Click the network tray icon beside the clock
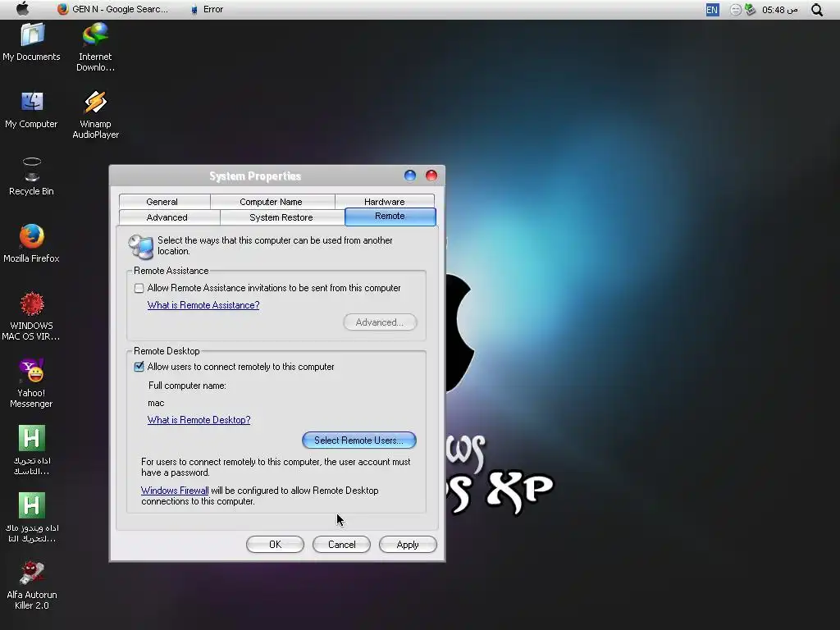The height and width of the screenshot is (630, 840). [750, 10]
